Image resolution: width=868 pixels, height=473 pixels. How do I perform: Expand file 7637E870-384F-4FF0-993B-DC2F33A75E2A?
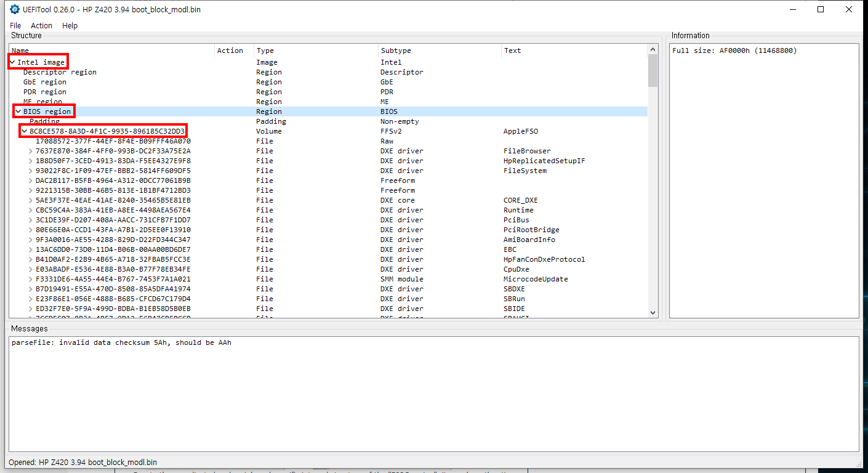point(31,151)
